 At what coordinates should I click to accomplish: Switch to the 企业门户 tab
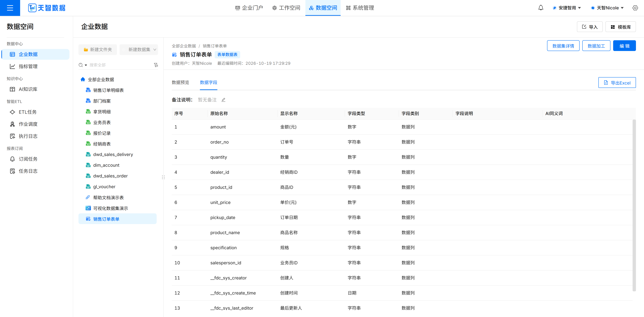pos(249,8)
